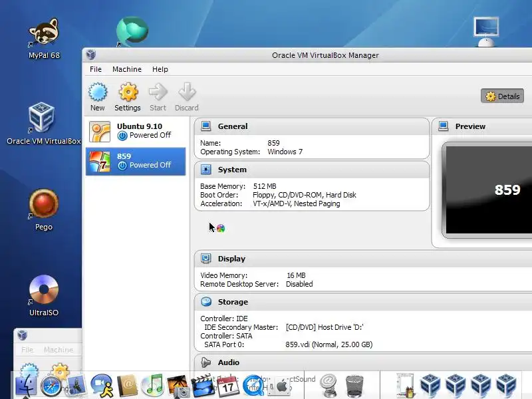This screenshot has height=399, width=532.
Task: Click the @ spring icon in dock
Action: point(329,386)
